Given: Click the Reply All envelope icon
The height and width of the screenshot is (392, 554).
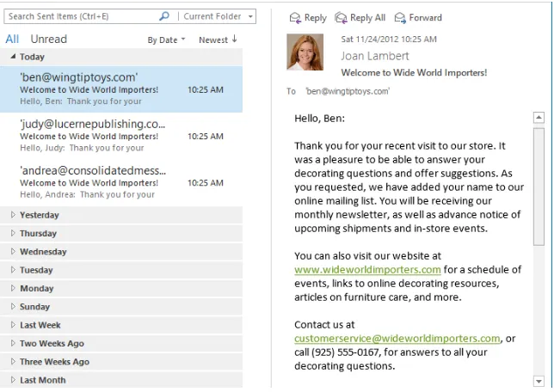Looking at the screenshot, I should click(x=341, y=18).
